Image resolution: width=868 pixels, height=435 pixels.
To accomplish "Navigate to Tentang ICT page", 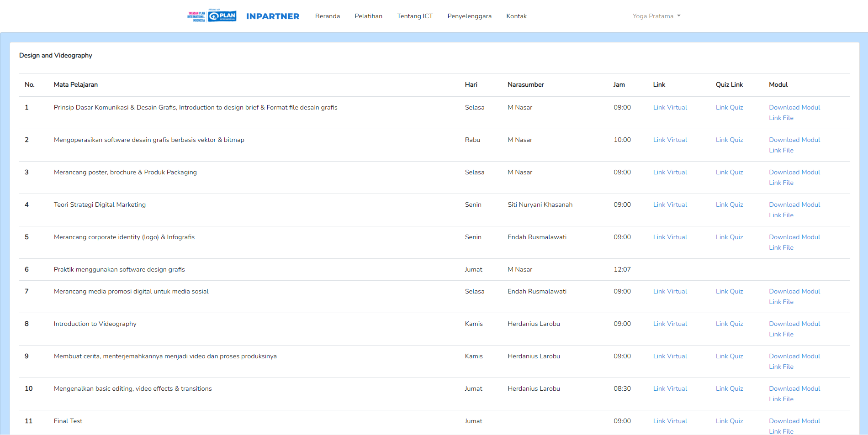I will coord(414,16).
